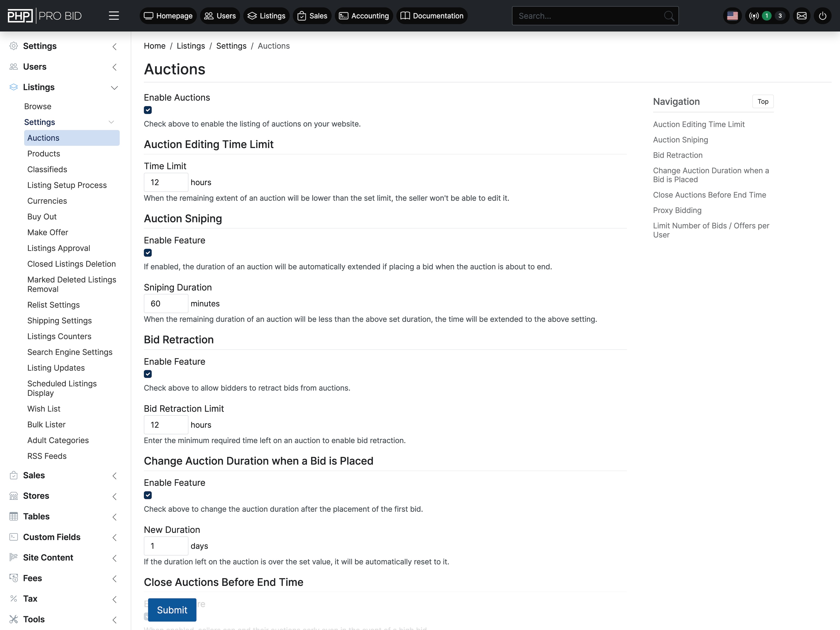Image resolution: width=840 pixels, height=630 pixels.
Task: Open Proxy Bidding via the Navigation panel link
Action: (x=677, y=210)
